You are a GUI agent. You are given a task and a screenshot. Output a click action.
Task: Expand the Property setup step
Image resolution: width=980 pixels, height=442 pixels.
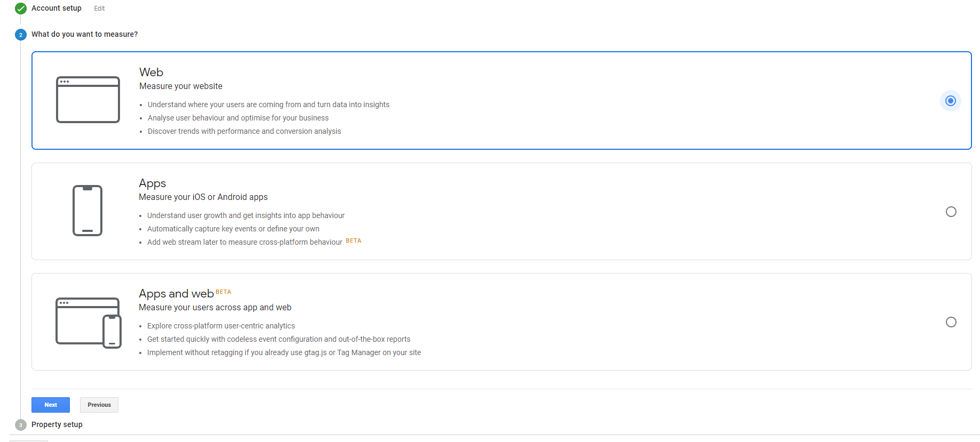[x=57, y=424]
